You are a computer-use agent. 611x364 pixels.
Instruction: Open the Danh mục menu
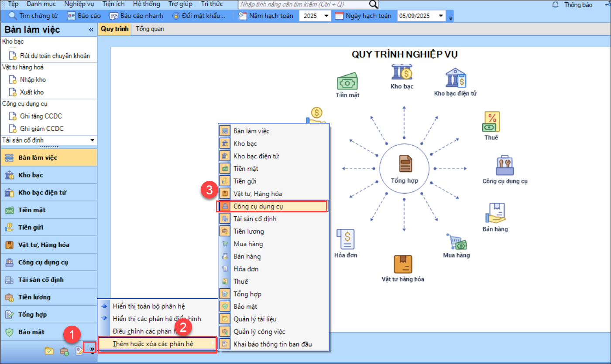[41, 4]
